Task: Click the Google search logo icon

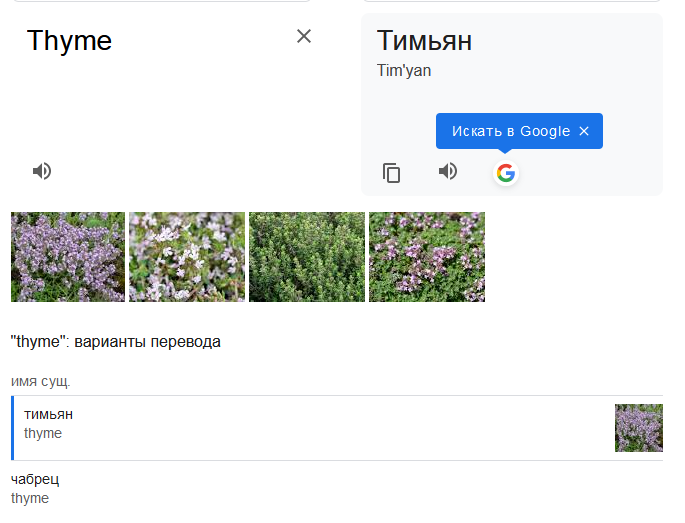Action: click(506, 173)
